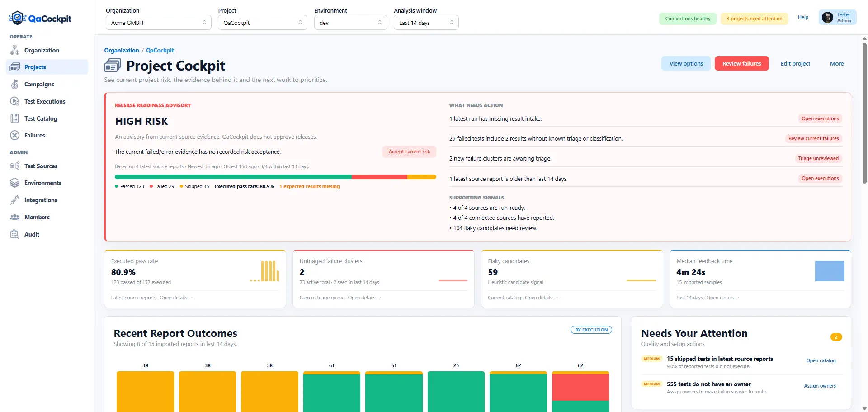Accept the current risk

(409, 152)
